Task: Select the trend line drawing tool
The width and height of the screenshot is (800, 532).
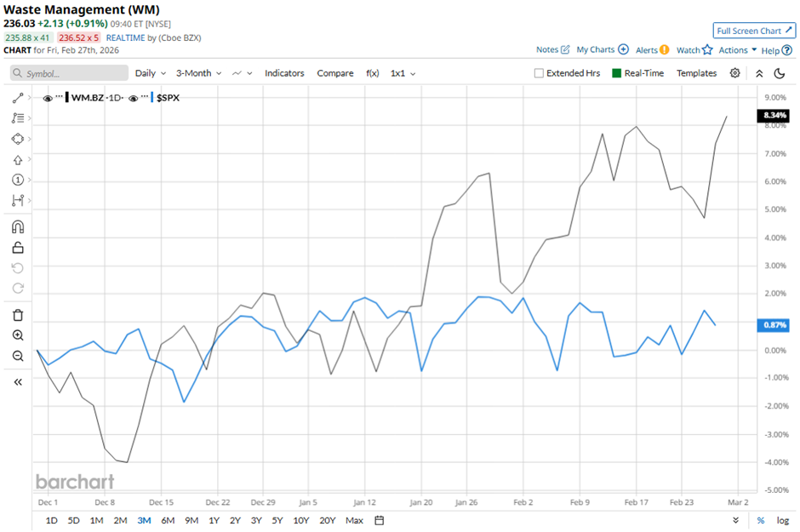Action: pos(18,98)
